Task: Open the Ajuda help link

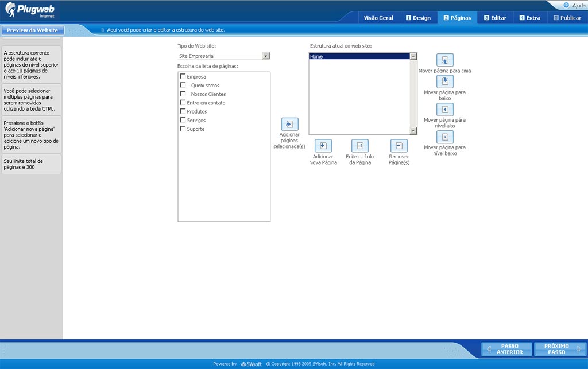Action: pos(579,5)
